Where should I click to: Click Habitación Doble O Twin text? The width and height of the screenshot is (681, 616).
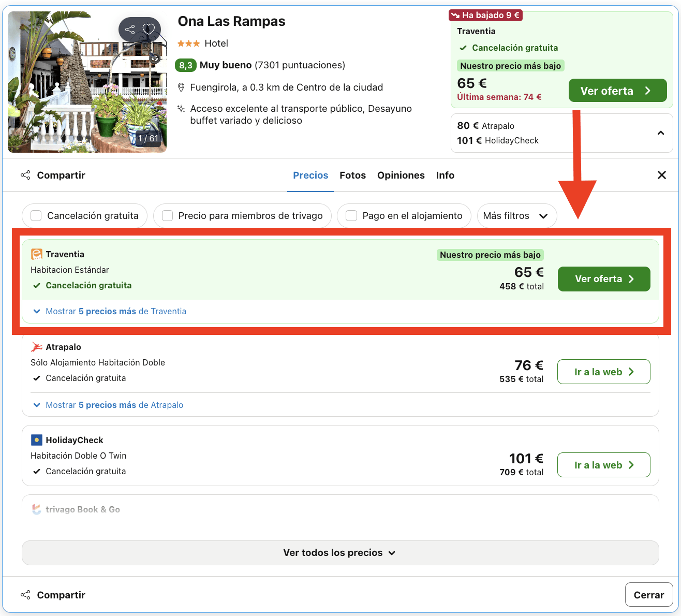79,456
